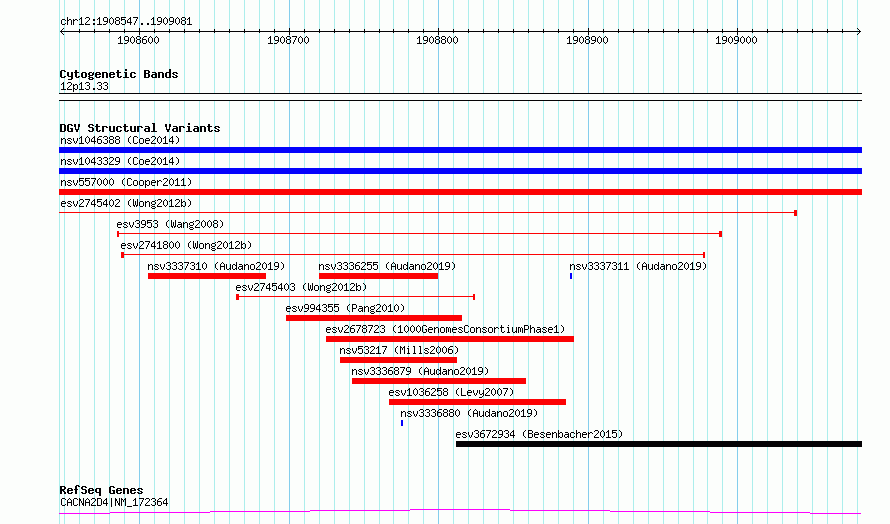Click the right arrow of the ruler
This screenshot has width=890, height=524.
click(859, 32)
